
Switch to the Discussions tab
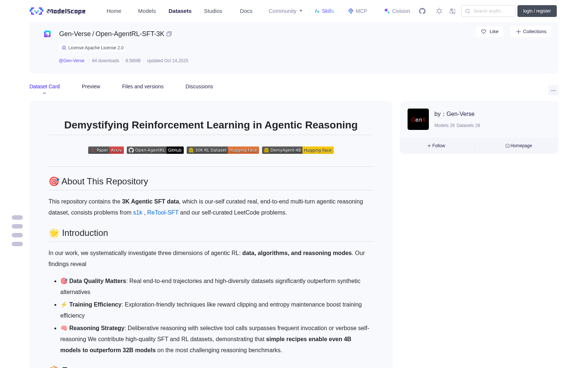[199, 86]
